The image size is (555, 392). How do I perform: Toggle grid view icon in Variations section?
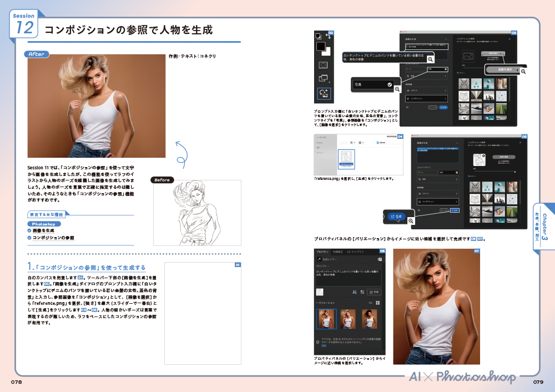(377, 303)
